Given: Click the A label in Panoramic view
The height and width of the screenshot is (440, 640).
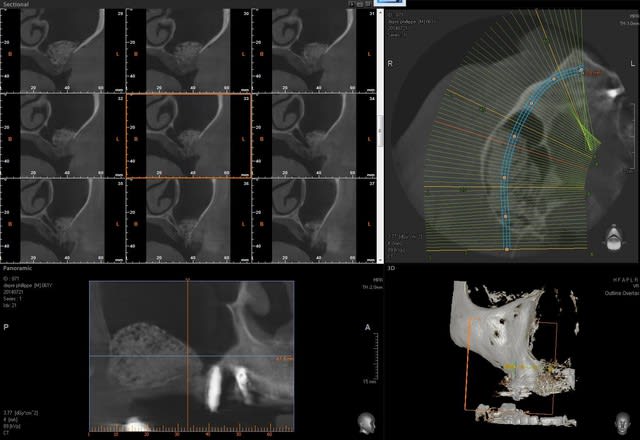Looking at the screenshot, I should click(x=368, y=327).
